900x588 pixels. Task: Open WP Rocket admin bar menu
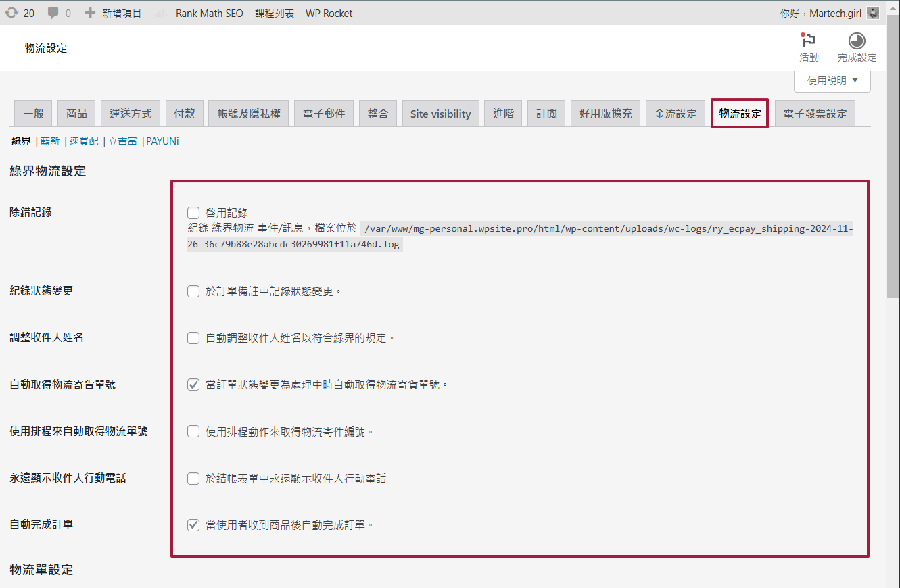pos(329,13)
